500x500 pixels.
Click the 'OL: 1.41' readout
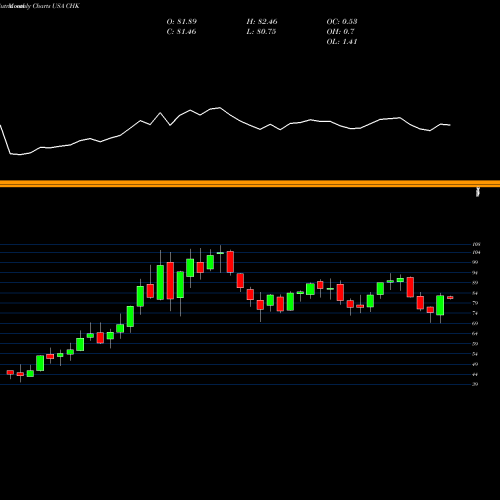pyautogui.click(x=342, y=42)
